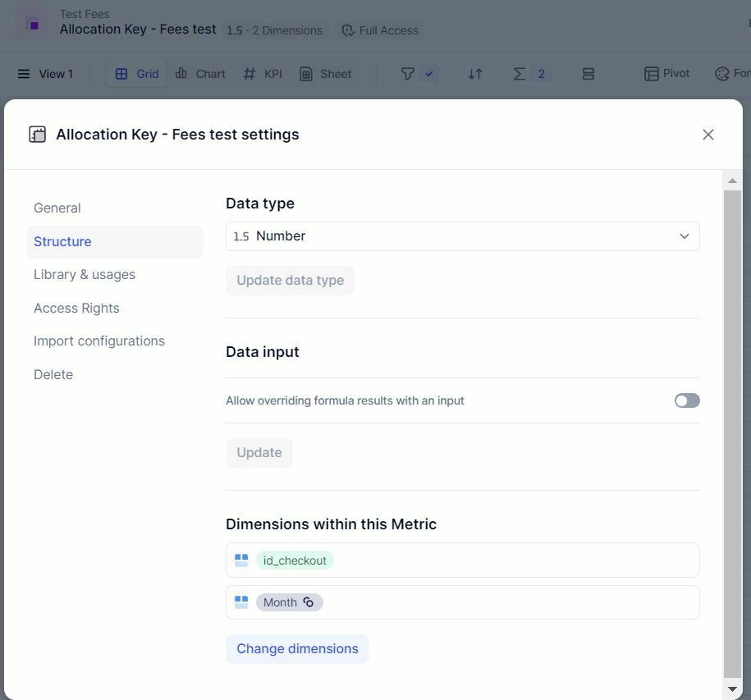Click the row layout icon
Viewport: 751px width, 700px height.
(588, 74)
